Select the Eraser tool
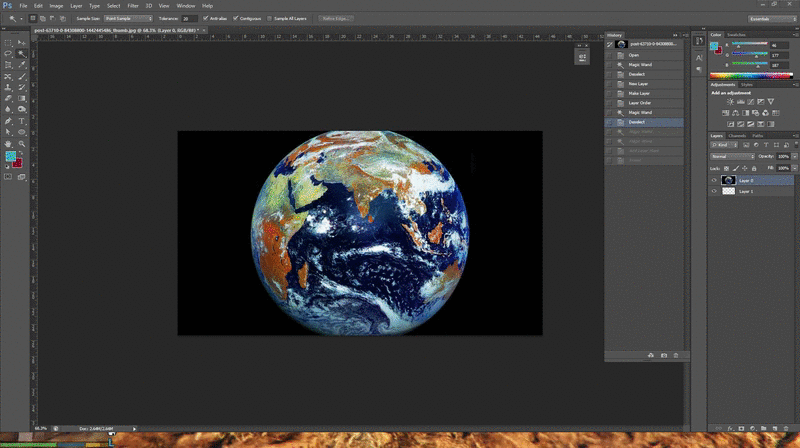The height and width of the screenshot is (448, 800). coord(8,98)
